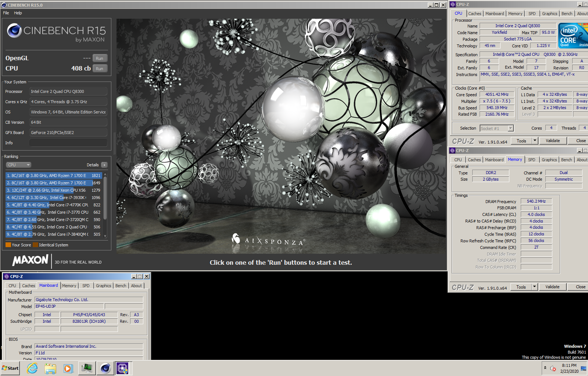Click CPU-Z title icon in top-right window
The width and height of the screenshot is (588, 376).
(453, 4)
